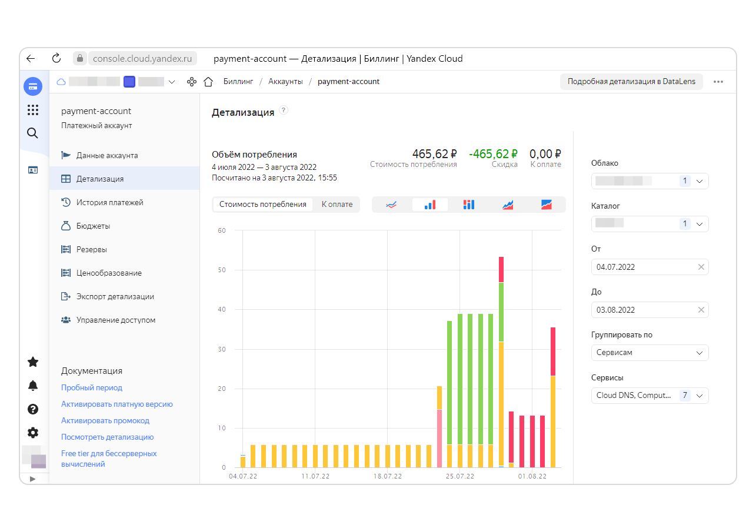Viewport: 756px width, 532px height.
Task: Open Активировать платную версию link
Action: pyautogui.click(x=117, y=404)
